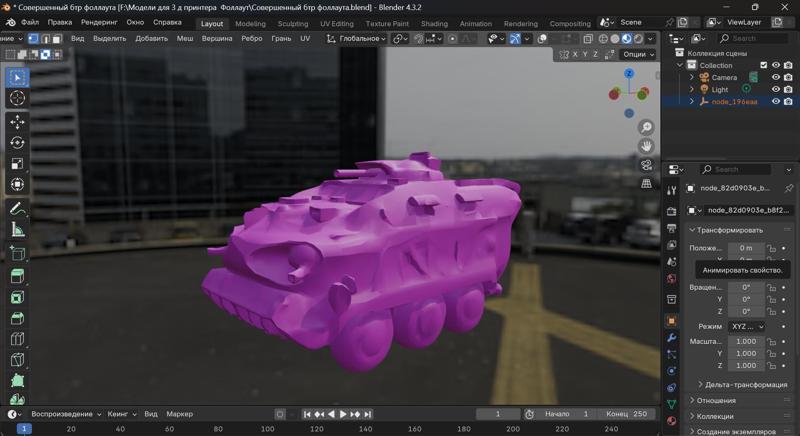This screenshot has height=436, width=800.
Task: Open the Глобальное orientation dropdown
Action: tap(357, 39)
